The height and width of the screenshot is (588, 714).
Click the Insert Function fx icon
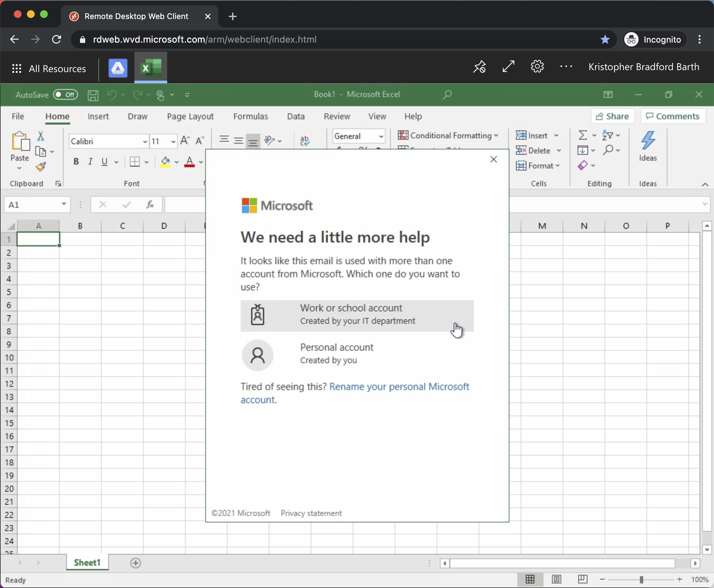[x=150, y=205]
